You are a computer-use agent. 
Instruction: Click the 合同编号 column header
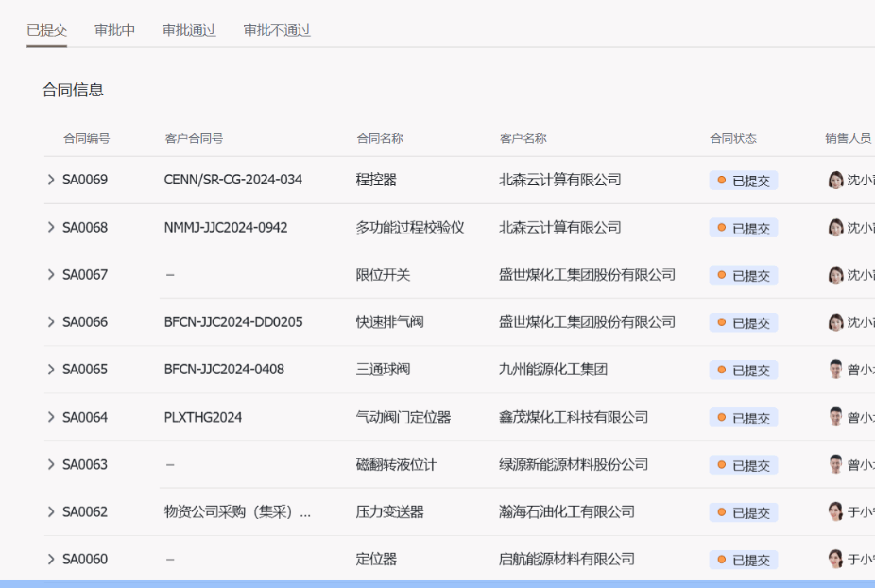tap(87, 139)
